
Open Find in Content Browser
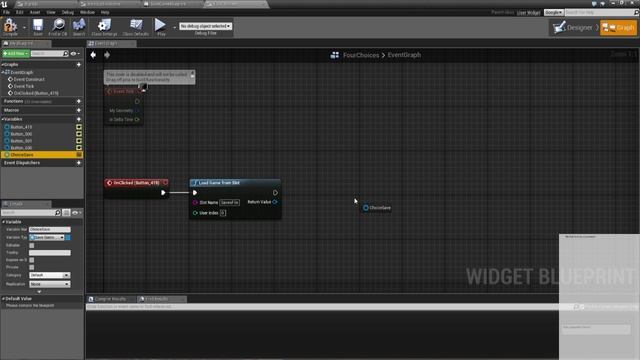point(58,27)
